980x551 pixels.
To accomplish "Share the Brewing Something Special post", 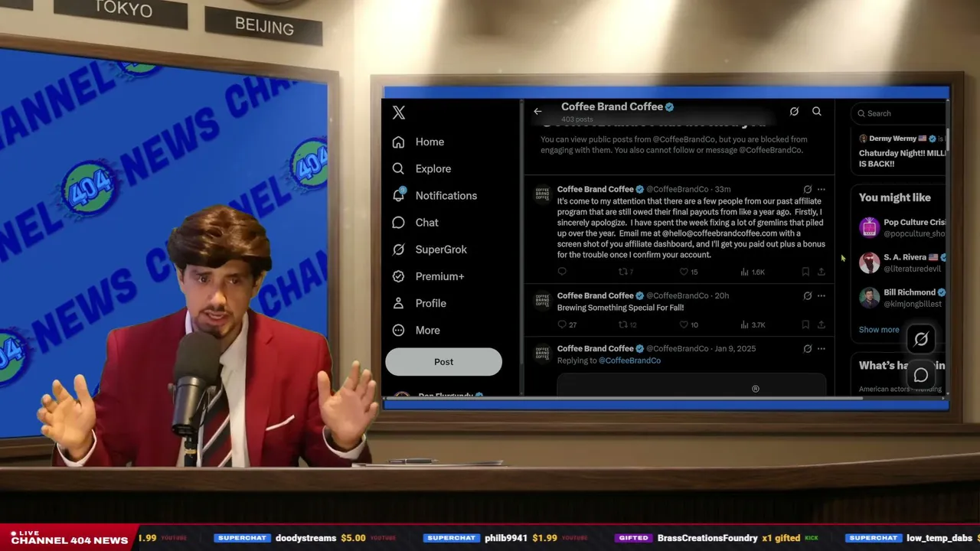I will click(x=822, y=324).
